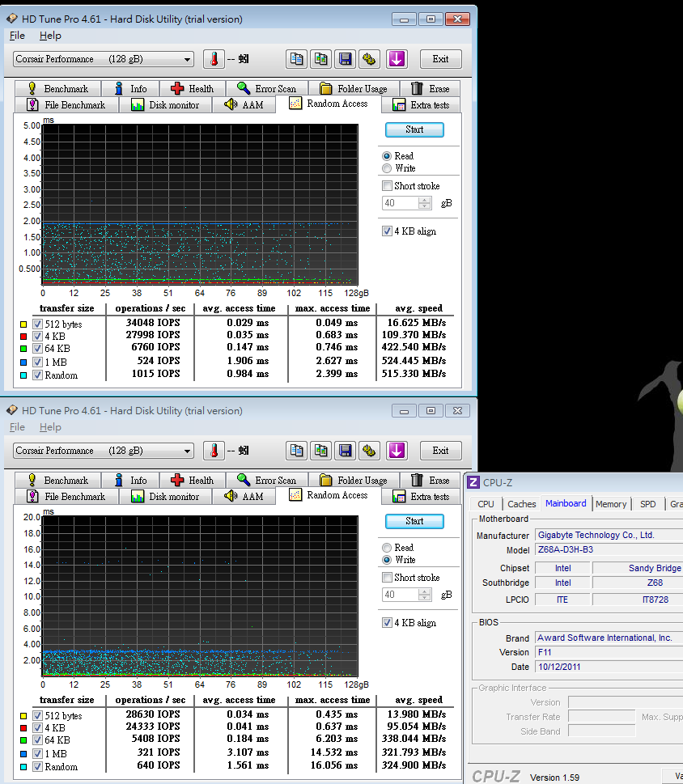The height and width of the screenshot is (784, 683).
Task: Toggle 512 bytes checkbox in top window
Action: click(37, 324)
